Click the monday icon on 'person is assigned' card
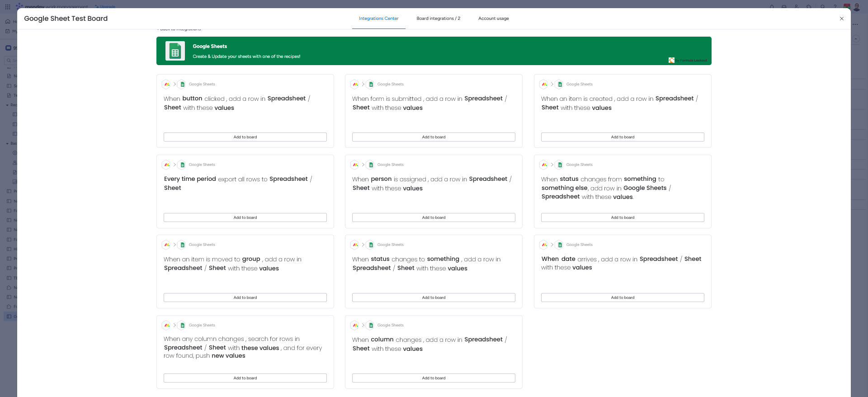This screenshot has height=397, width=868. coord(355,165)
